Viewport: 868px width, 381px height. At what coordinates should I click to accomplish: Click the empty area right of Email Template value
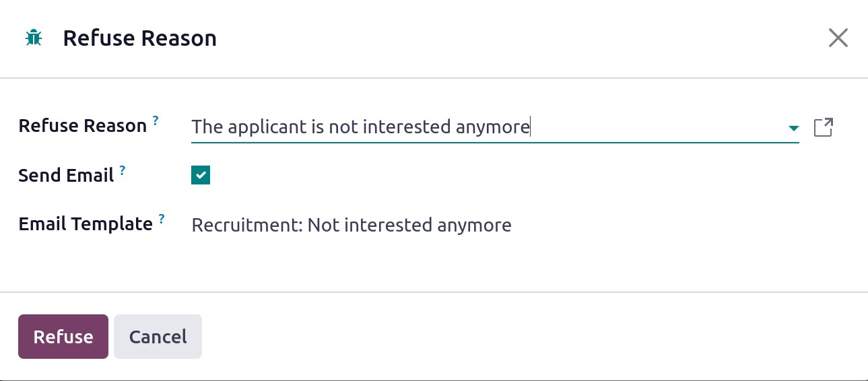click(x=673, y=225)
